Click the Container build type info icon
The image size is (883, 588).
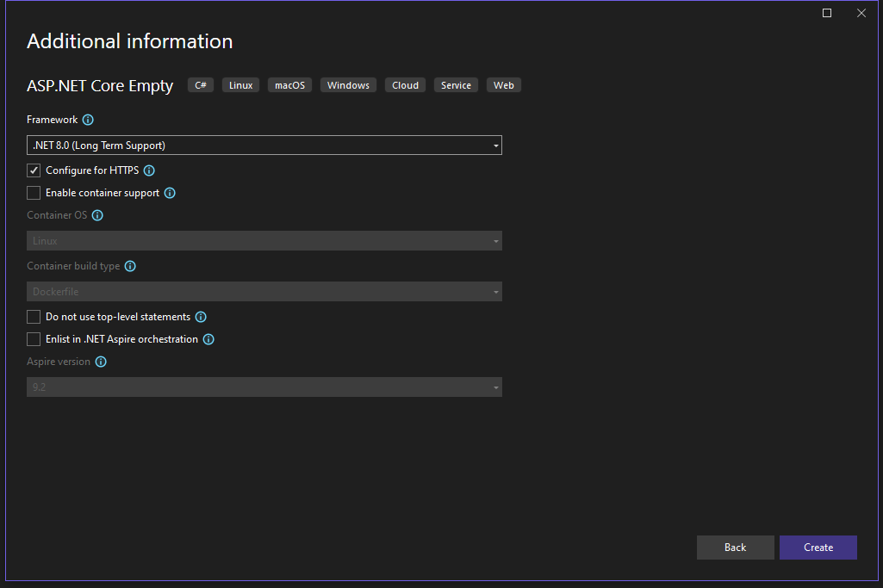(130, 266)
